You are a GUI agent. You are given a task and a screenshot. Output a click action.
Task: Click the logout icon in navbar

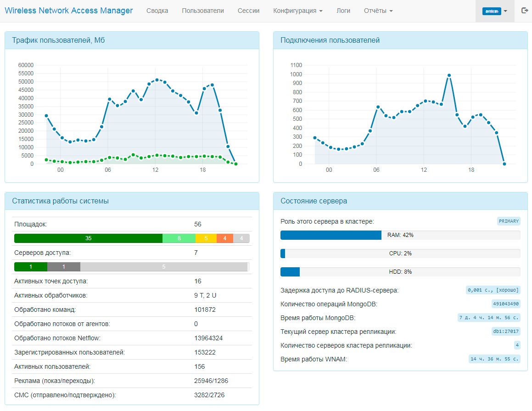(x=525, y=11)
